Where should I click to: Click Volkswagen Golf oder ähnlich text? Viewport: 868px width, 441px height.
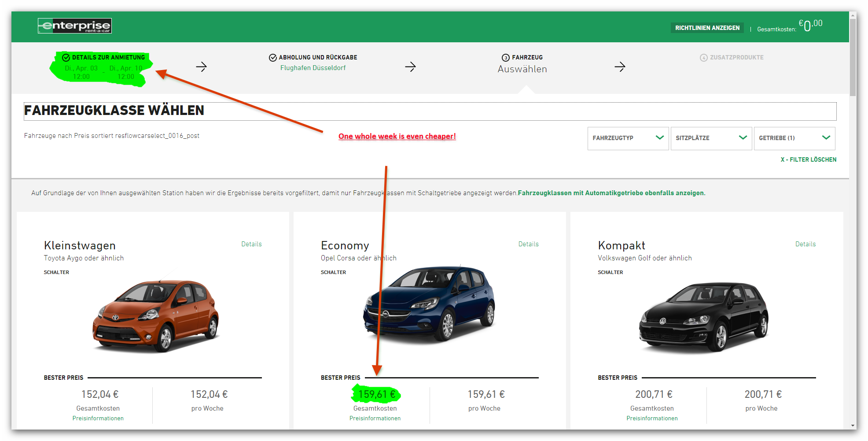pos(644,258)
